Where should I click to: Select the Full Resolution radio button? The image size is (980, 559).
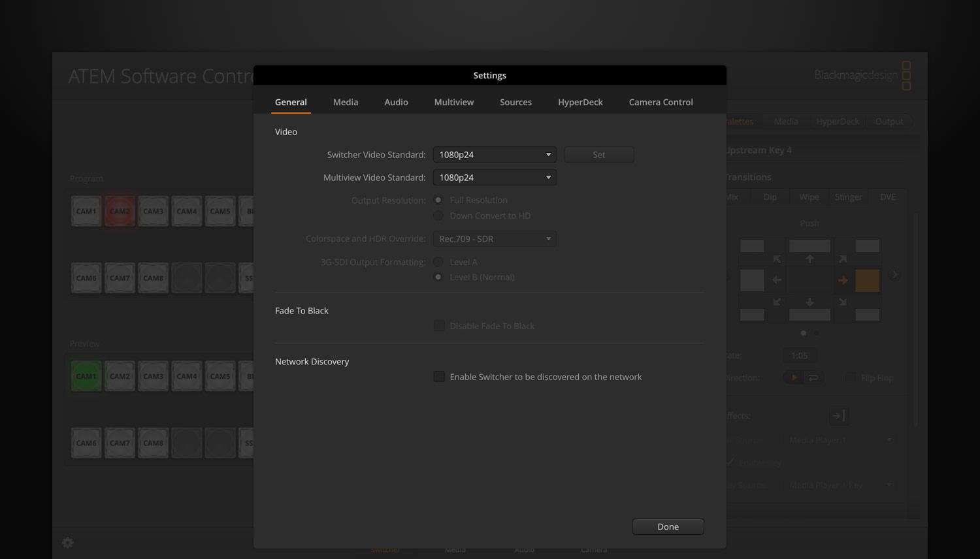click(x=438, y=200)
